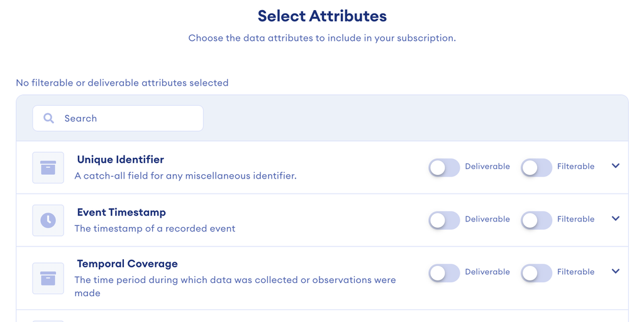The width and height of the screenshot is (644, 322).
Task: Click the Unique Identifier title
Action: tap(120, 160)
